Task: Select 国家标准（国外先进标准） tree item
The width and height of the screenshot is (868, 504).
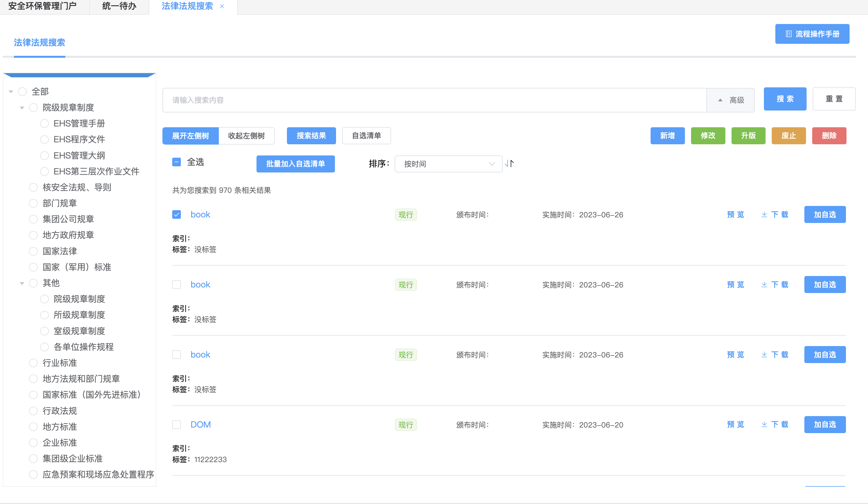Action: (x=92, y=395)
